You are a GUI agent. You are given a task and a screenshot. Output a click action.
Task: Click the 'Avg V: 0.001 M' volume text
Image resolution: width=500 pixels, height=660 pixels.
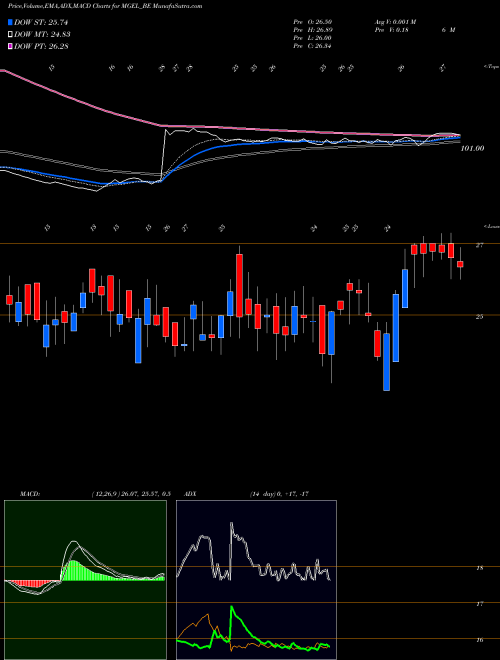click(395, 22)
